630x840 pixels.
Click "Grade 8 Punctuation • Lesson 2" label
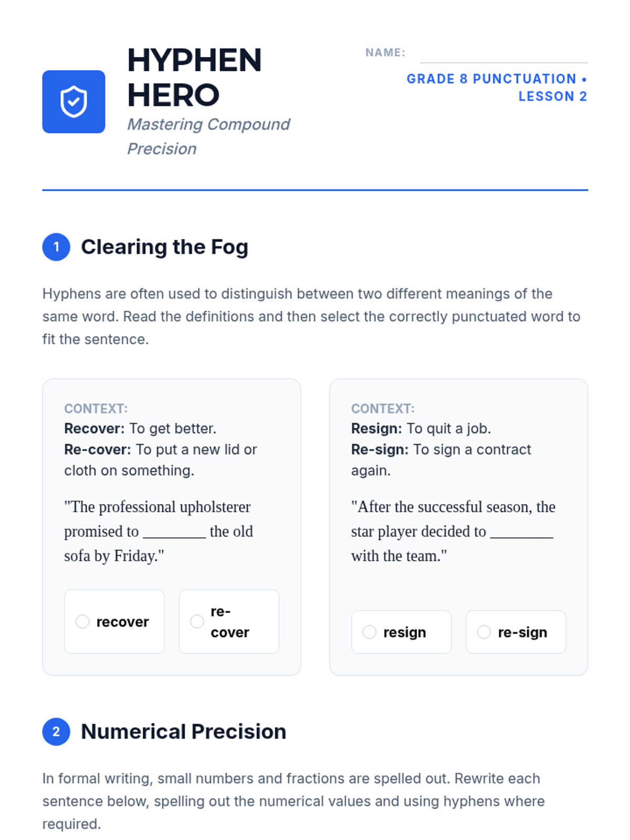pos(497,88)
